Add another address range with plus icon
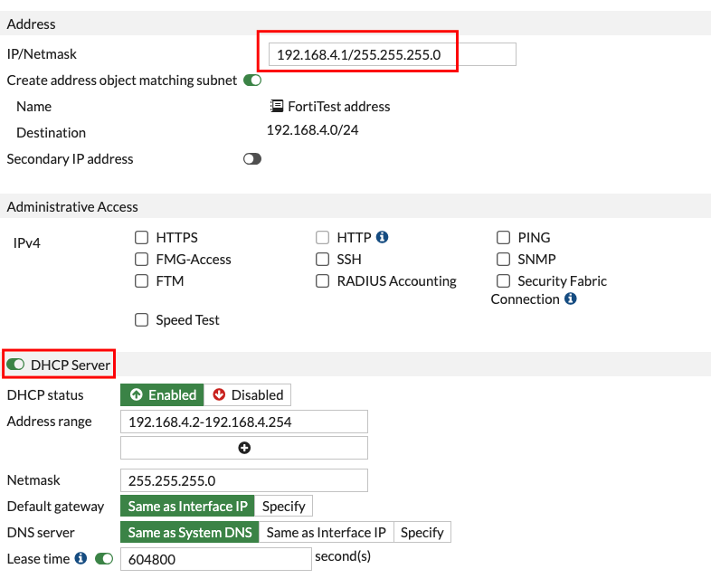The height and width of the screenshot is (588, 711). [244, 448]
